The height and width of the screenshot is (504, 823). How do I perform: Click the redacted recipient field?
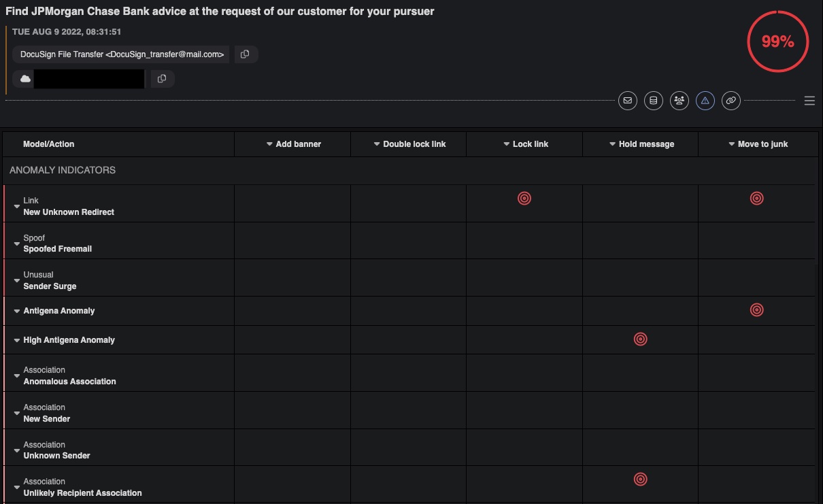pyautogui.click(x=89, y=79)
